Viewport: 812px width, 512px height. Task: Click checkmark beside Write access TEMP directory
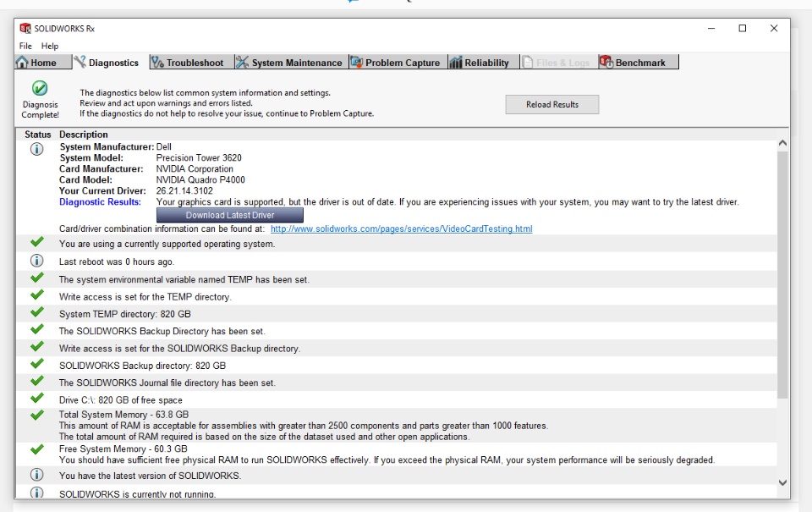[36, 295]
